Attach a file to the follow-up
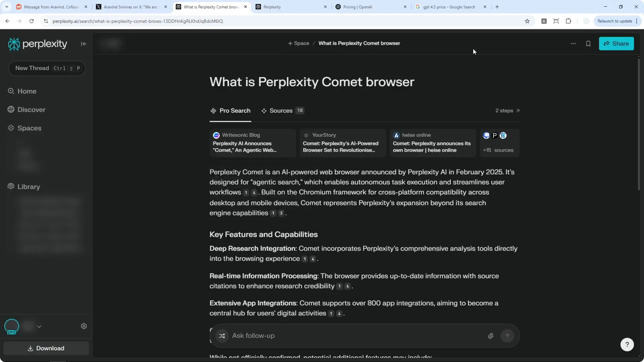 (x=491, y=336)
